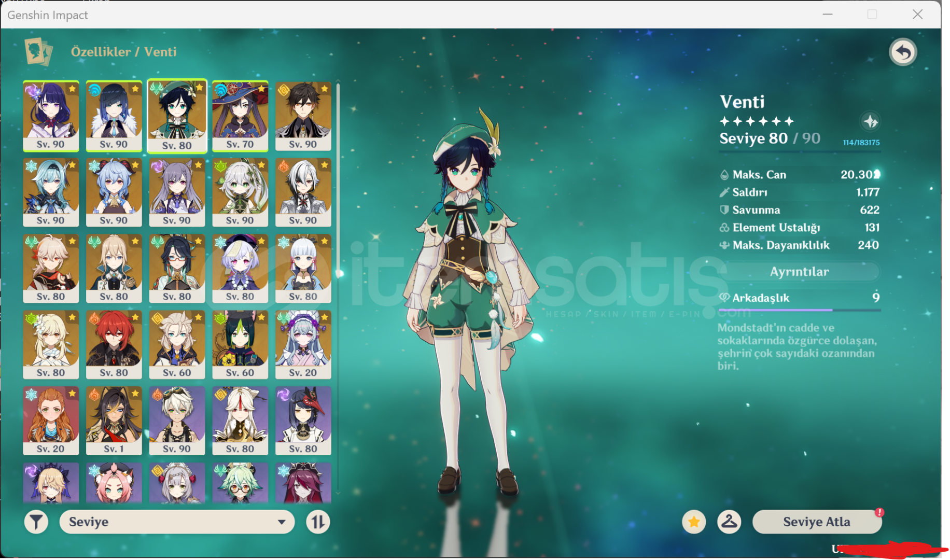Select the blonde Traveler portrait
Image resolution: width=950 pixels, height=560 pixels.
click(x=51, y=345)
